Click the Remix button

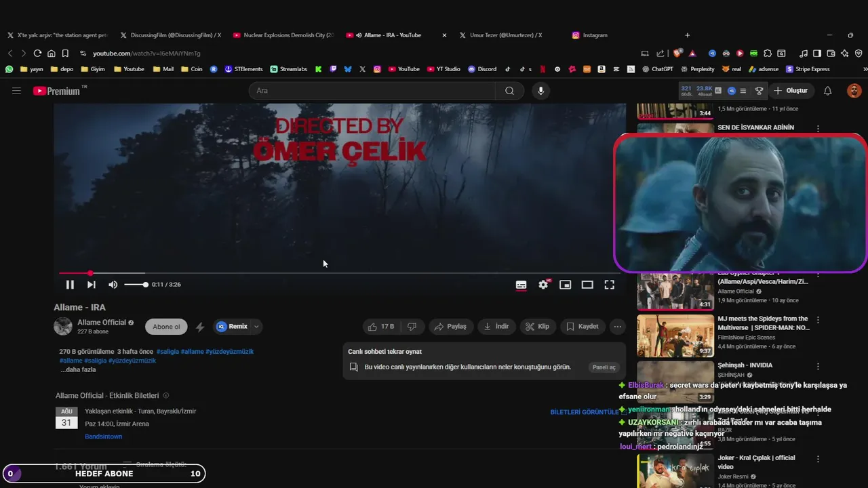tap(233, 327)
